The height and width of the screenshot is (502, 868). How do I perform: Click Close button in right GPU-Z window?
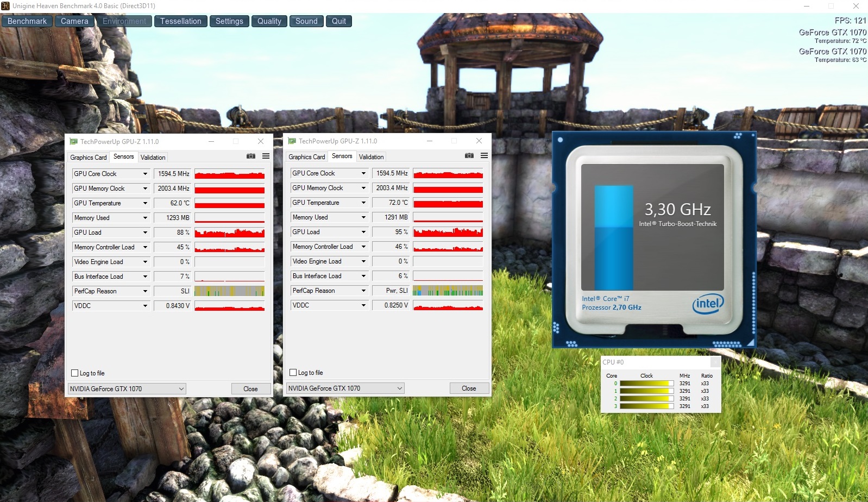tap(469, 388)
